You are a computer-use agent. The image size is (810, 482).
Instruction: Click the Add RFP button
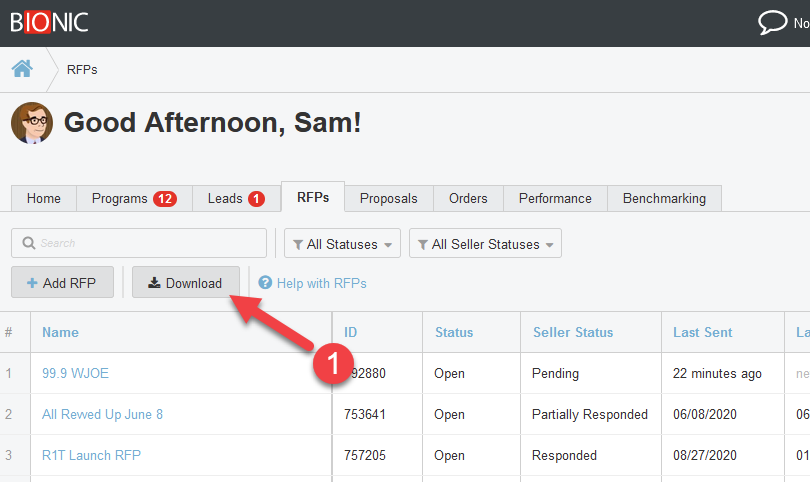coord(62,283)
